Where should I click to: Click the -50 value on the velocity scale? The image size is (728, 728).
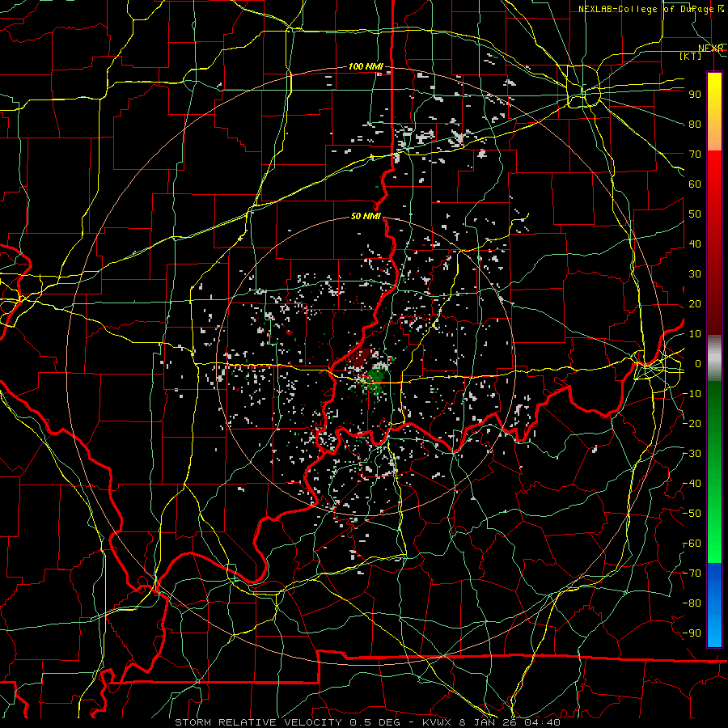(692, 514)
